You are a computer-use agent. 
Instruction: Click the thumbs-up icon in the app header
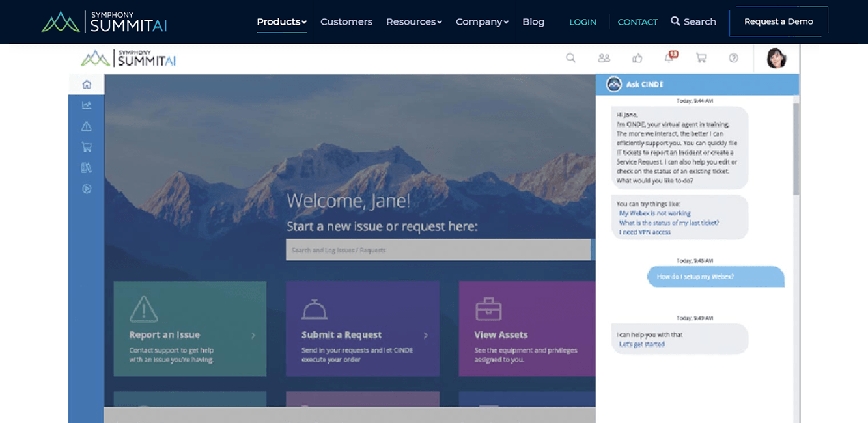point(637,58)
